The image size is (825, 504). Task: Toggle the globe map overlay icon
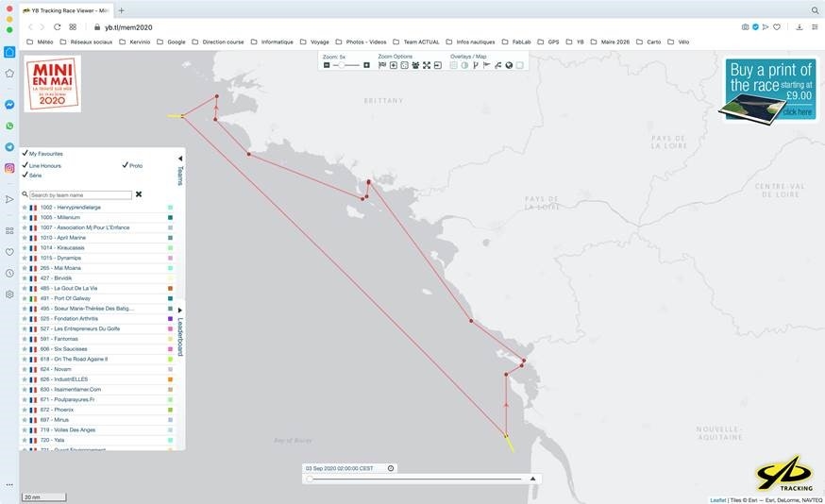(509, 65)
